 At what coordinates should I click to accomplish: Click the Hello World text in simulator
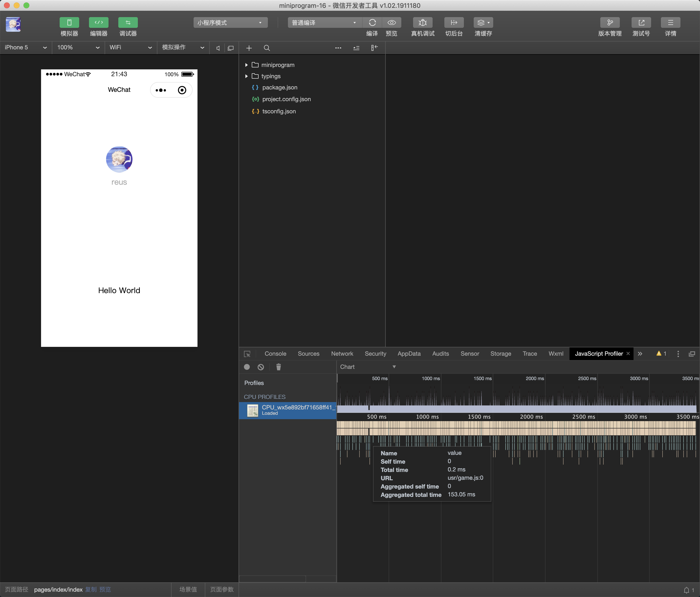tap(119, 290)
